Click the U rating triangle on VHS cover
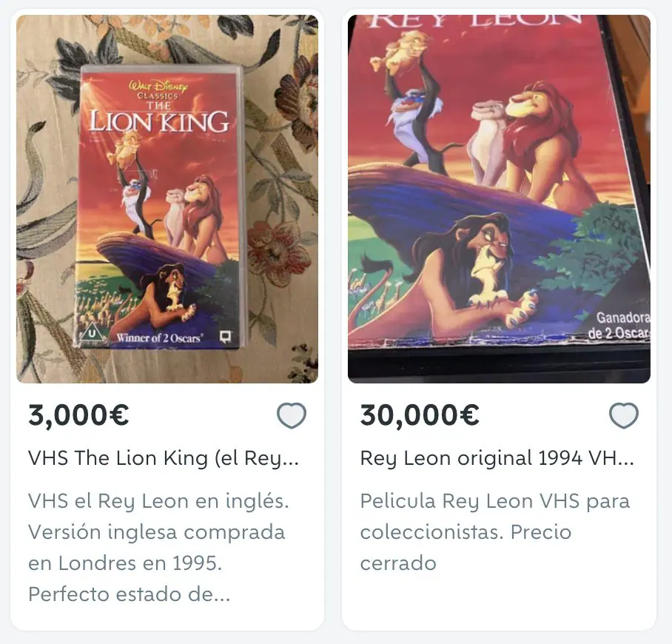 pyautogui.click(x=92, y=332)
